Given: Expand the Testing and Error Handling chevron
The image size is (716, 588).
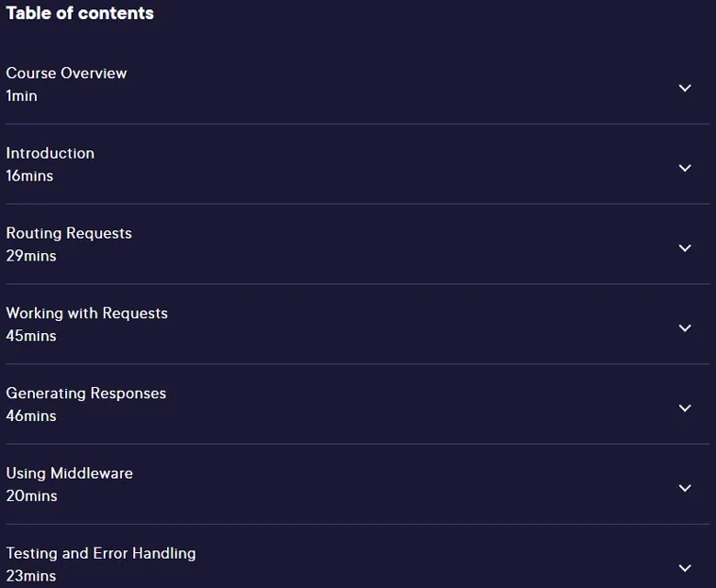Looking at the screenshot, I should point(685,568).
